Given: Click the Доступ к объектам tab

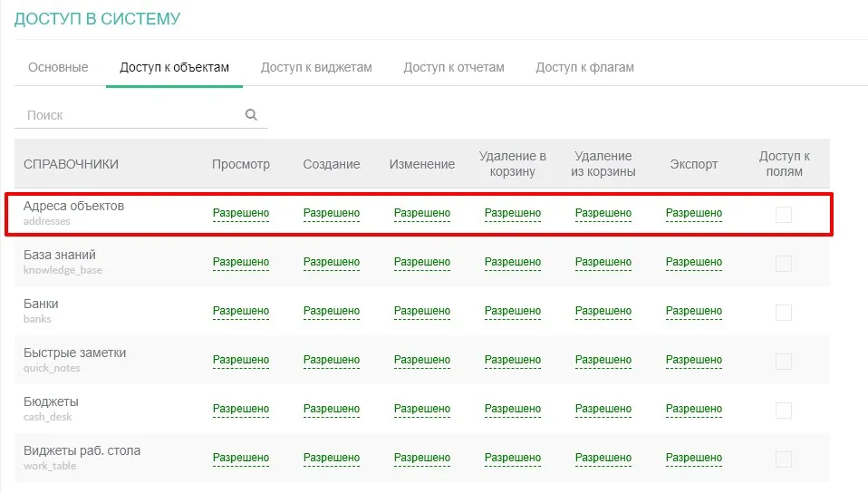Looking at the screenshot, I should (174, 67).
